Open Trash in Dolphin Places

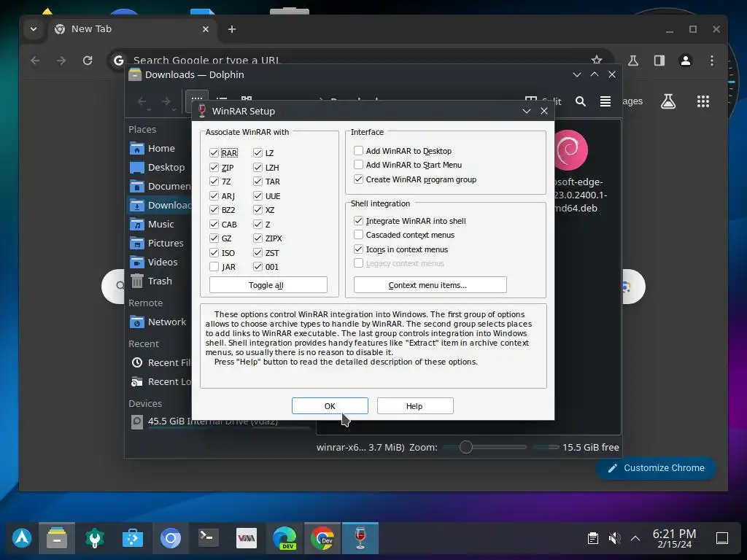click(160, 281)
